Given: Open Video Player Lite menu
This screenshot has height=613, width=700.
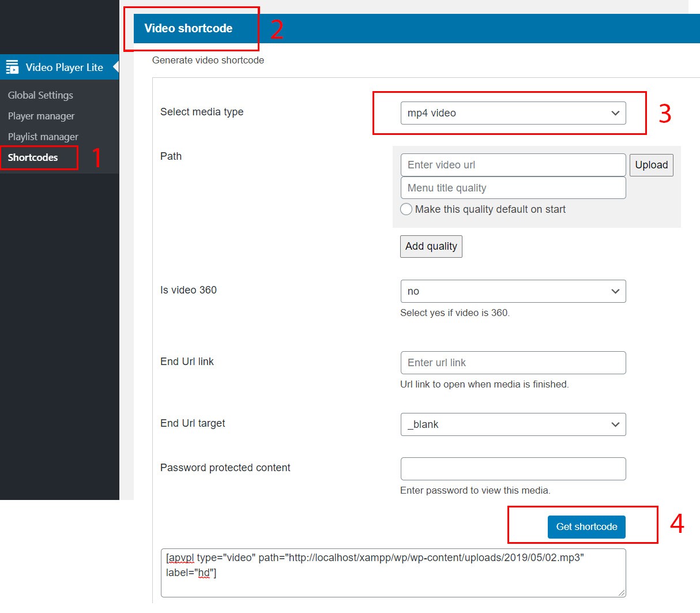Looking at the screenshot, I should [64, 67].
